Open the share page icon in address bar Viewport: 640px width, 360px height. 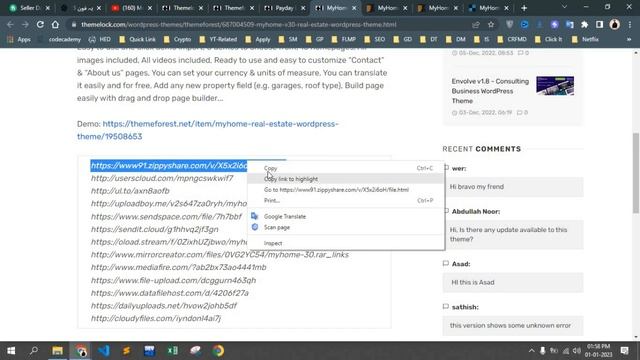[x=476, y=24]
